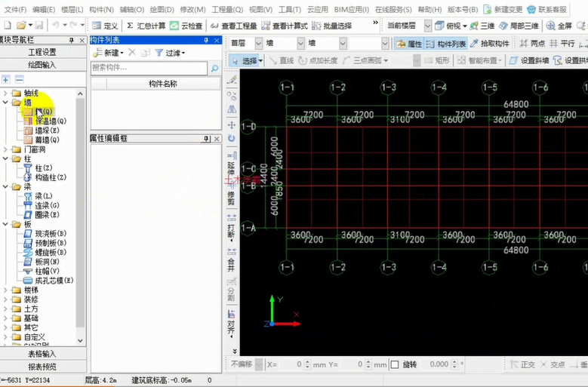Viewport: 588px width, 387px height.
Task: Toggle pin on 属性编辑框 panel
Action: click(206, 139)
